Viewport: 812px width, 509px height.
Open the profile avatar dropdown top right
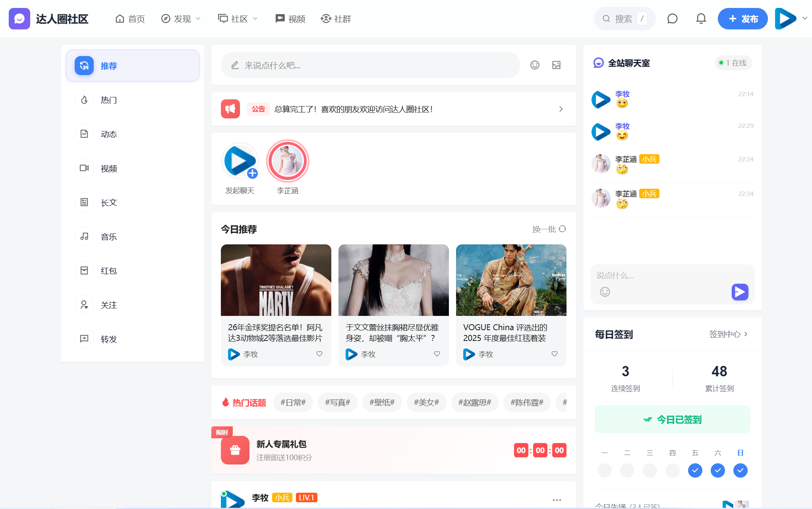coord(790,18)
